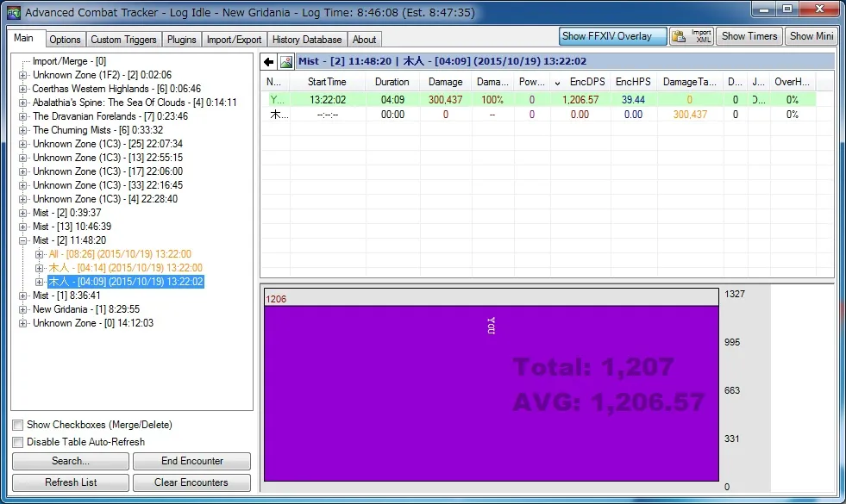Expand the All - [08:26] encounter node

pyautogui.click(x=39, y=254)
